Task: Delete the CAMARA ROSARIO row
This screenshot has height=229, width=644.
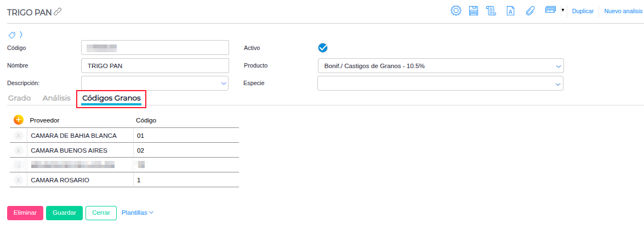Action: click(18, 180)
